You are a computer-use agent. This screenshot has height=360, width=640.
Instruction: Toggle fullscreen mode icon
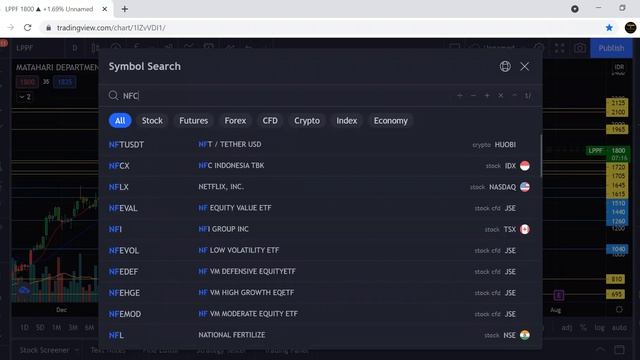click(x=559, y=48)
